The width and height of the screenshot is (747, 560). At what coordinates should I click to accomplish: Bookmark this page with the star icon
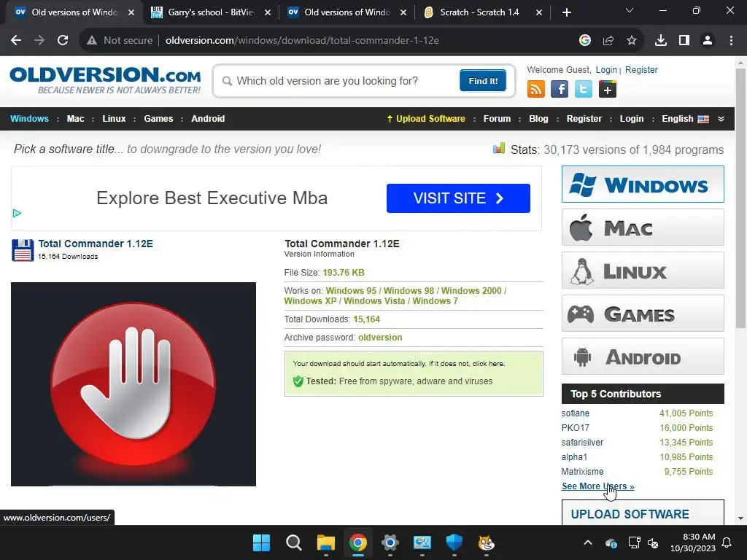point(632,41)
